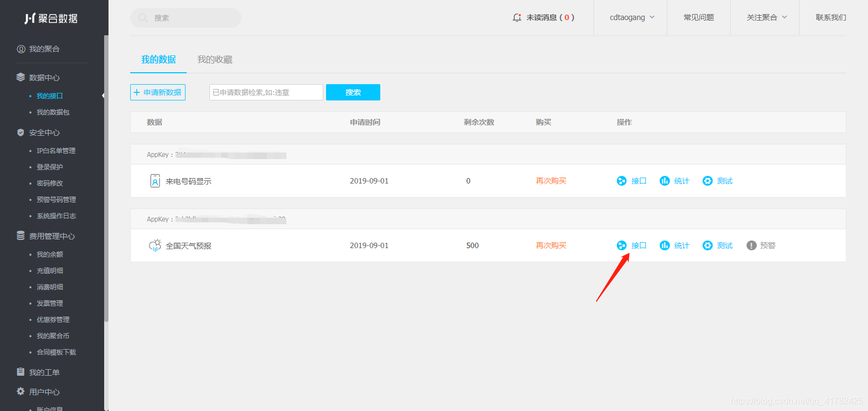Click 再次购买 for 来电号码显示

tap(551, 181)
